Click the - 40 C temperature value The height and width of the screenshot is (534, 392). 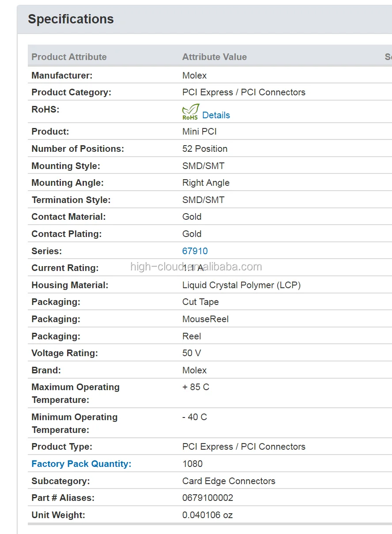pyautogui.click(x=194, y=417)
